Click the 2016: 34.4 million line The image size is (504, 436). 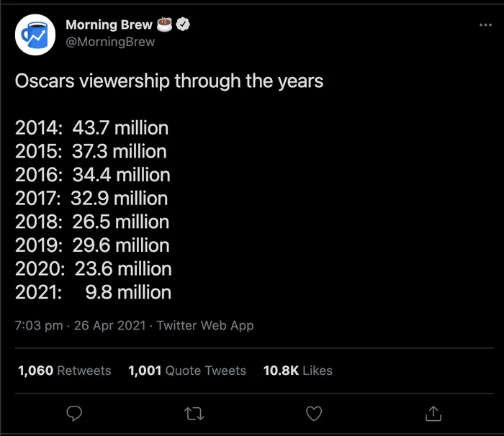pos(93,175)
